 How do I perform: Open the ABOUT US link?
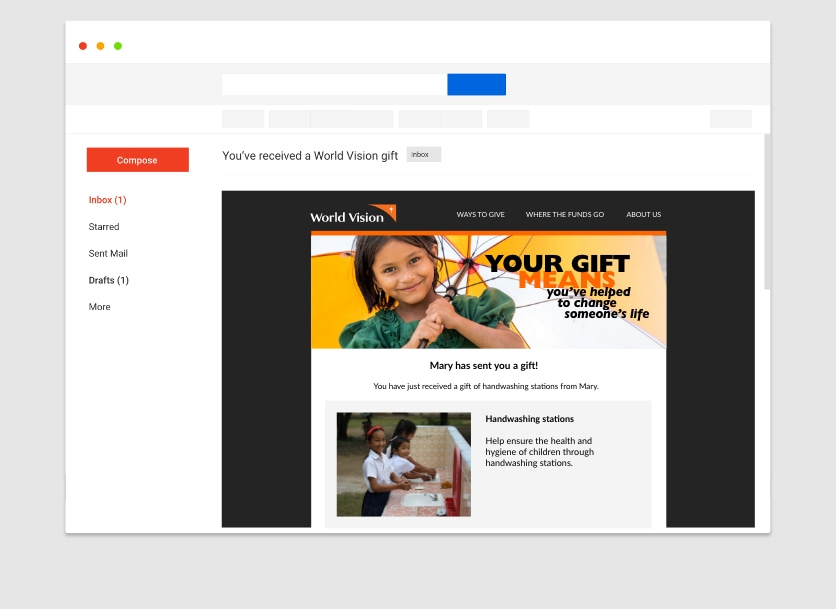[x=644, y=214]
